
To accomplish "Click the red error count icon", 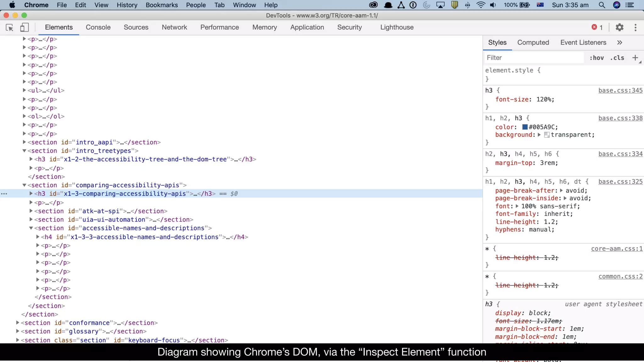I will pyautogui.click(x=594, y=27).
